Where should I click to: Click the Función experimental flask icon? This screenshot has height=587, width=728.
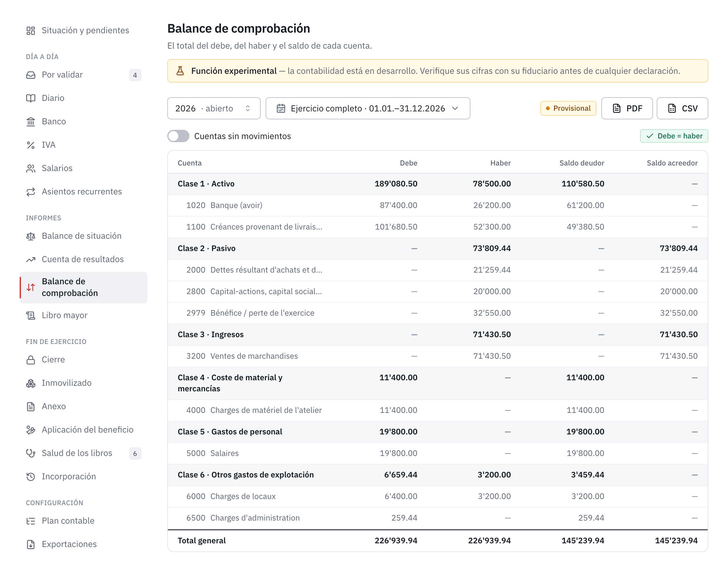180,71
